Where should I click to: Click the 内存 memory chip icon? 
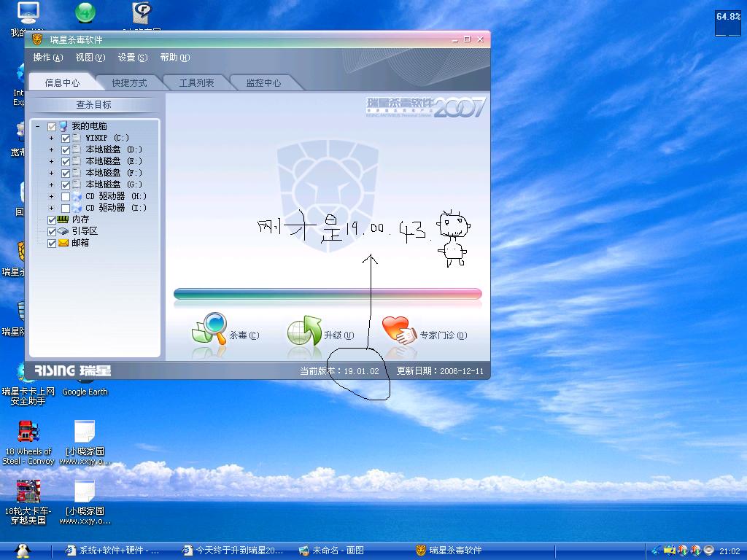pos(63,219)
